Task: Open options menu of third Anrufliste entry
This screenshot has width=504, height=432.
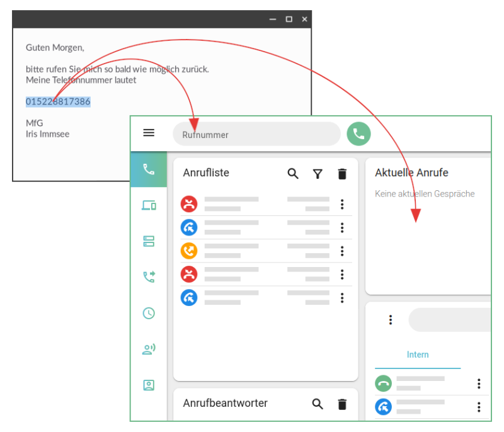Action: tap(342, 251)
